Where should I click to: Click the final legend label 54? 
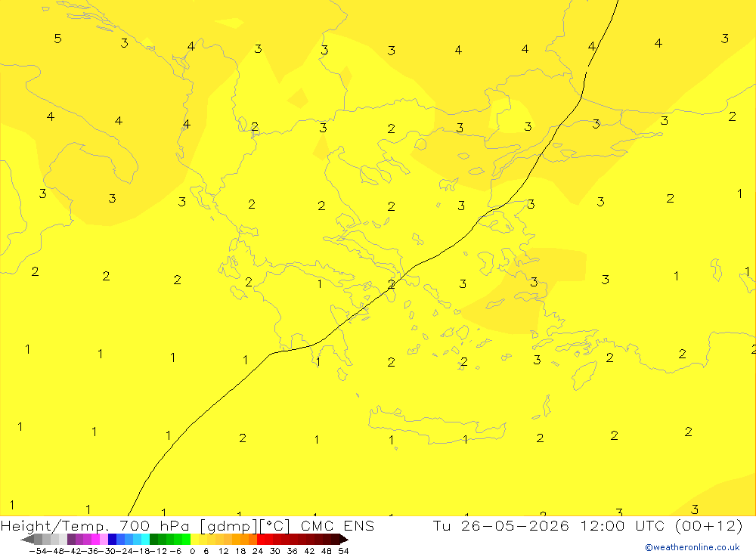343,551
